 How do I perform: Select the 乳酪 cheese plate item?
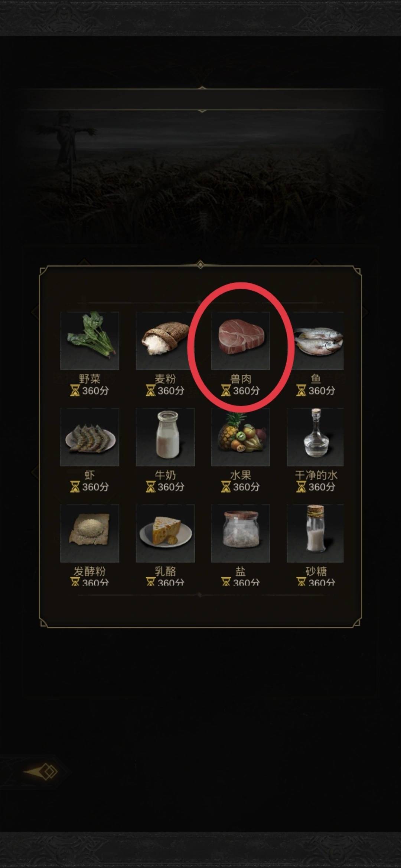pos(165,533)
